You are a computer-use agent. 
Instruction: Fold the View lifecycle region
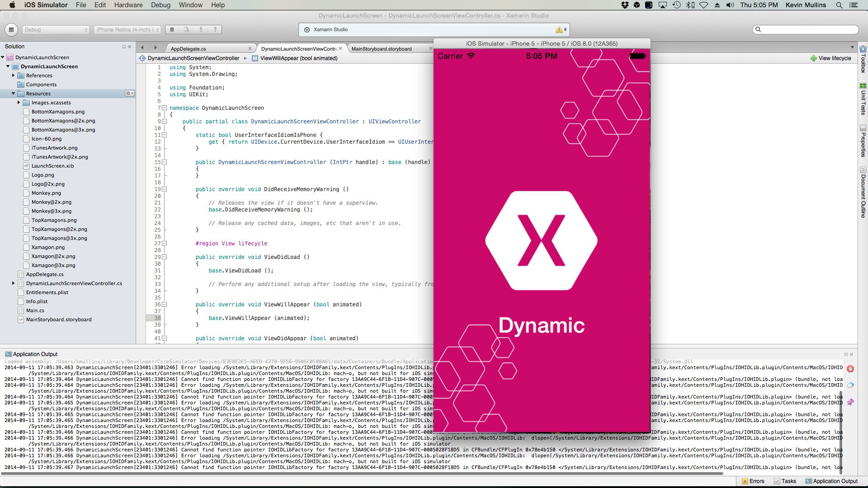[165, 244]
